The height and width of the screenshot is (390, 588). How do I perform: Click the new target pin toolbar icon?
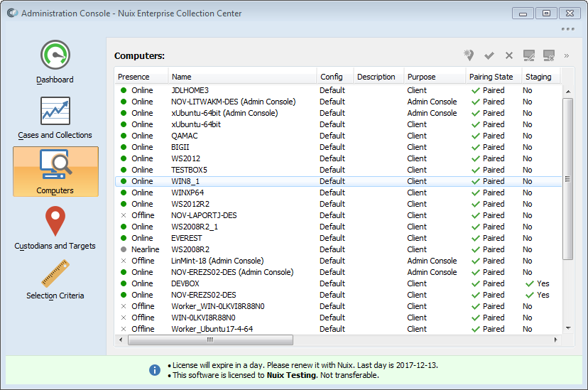469,55
